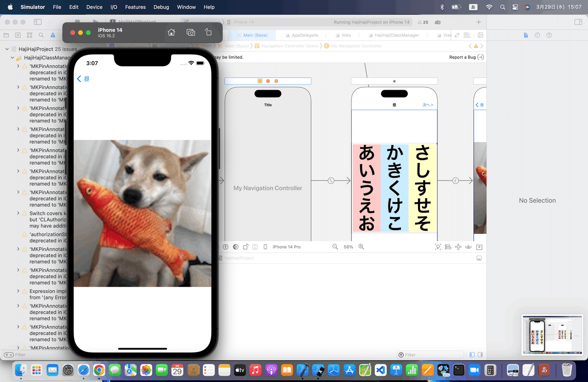The width and height of the screenshot is (588, 382).
Task: Click the dog with fish photo in simulator
Action: (142, 213)
